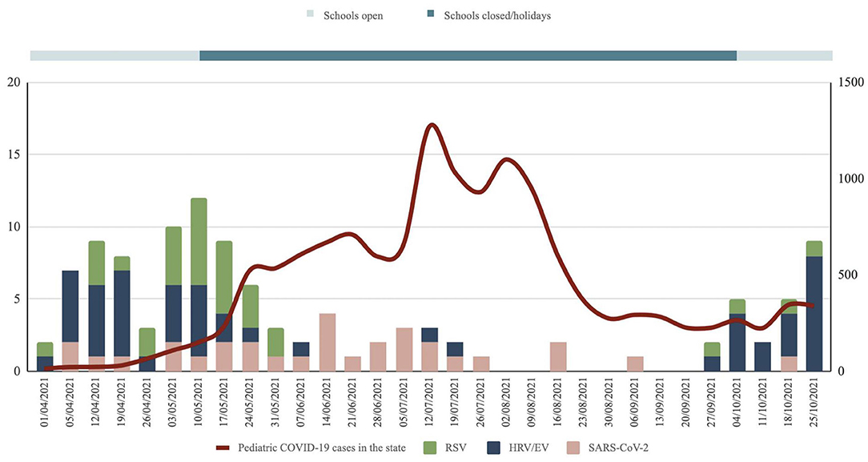Click the navy HRV/EV bar for 11/10/2021
868x462 pixels.
click(763, 357)
